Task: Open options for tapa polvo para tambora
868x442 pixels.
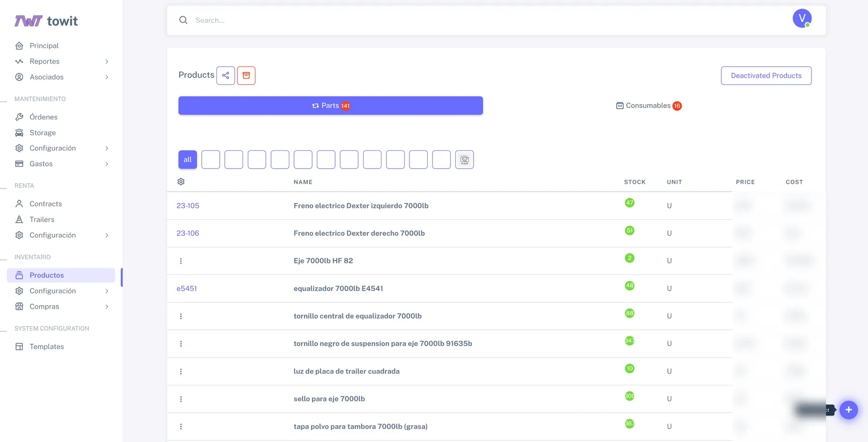Action: 181,427
